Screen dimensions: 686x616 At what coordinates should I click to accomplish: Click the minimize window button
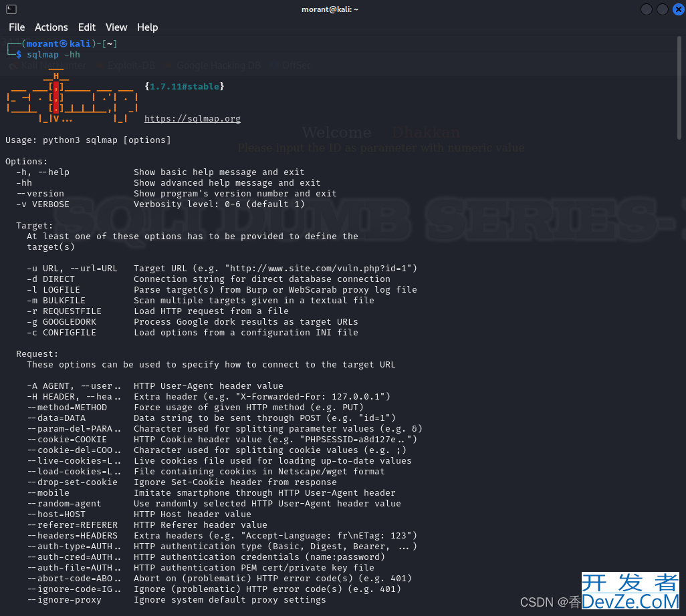coord(646,9)
